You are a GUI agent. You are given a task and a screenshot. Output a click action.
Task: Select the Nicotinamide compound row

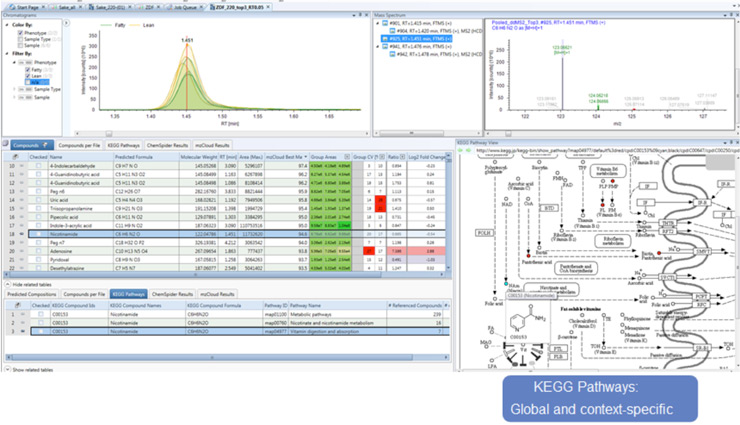point(237,234)
